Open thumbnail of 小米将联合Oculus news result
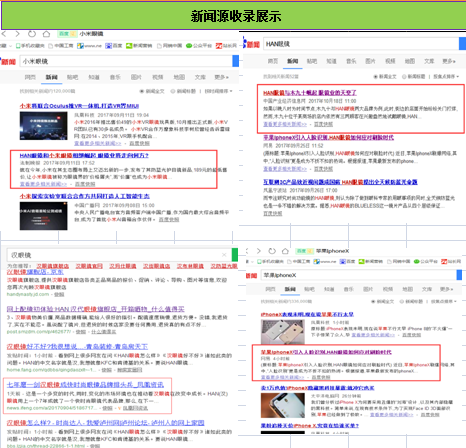Viewport: 466px width, 448px height. (43, 126)
